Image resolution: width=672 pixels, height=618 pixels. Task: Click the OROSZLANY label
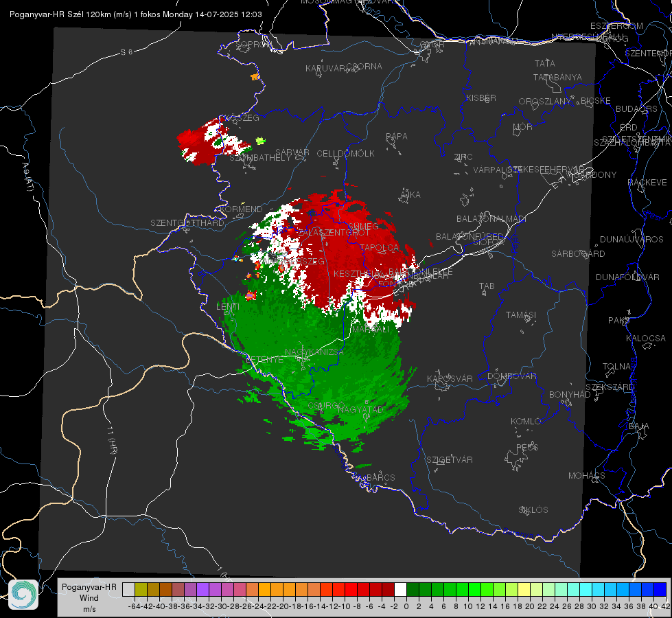[x=545, y=101]
